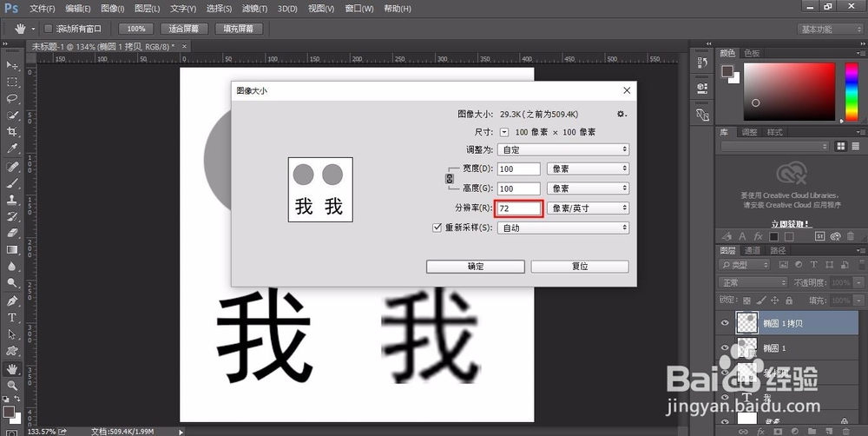Select the Pen tool
The height and width of the screenshot is (436, 868).
pos(11,301)
